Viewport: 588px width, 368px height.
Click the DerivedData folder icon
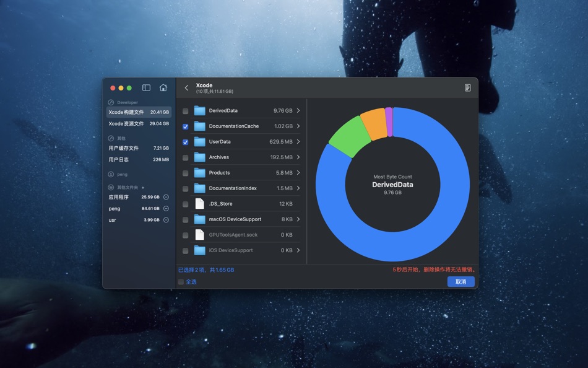pos(199,111)
